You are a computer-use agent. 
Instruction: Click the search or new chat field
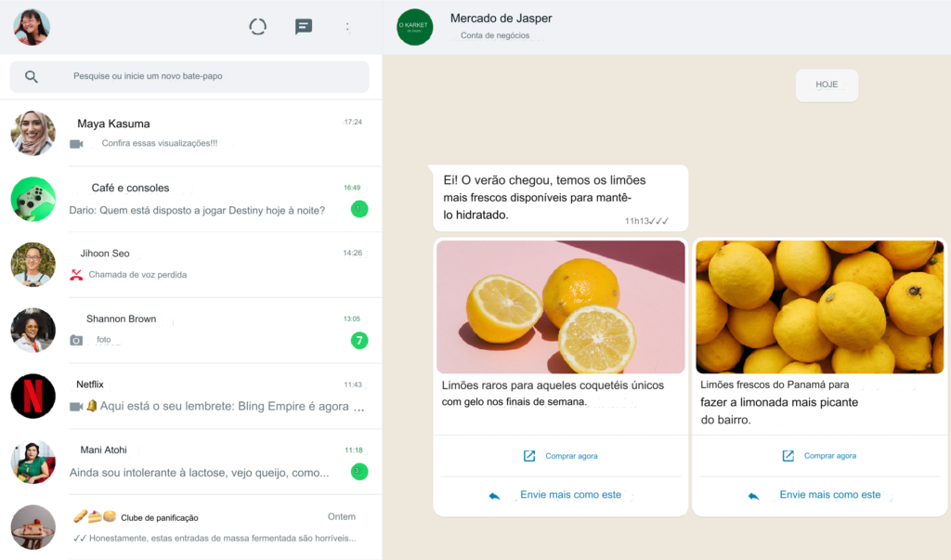(x=204, y=77)
